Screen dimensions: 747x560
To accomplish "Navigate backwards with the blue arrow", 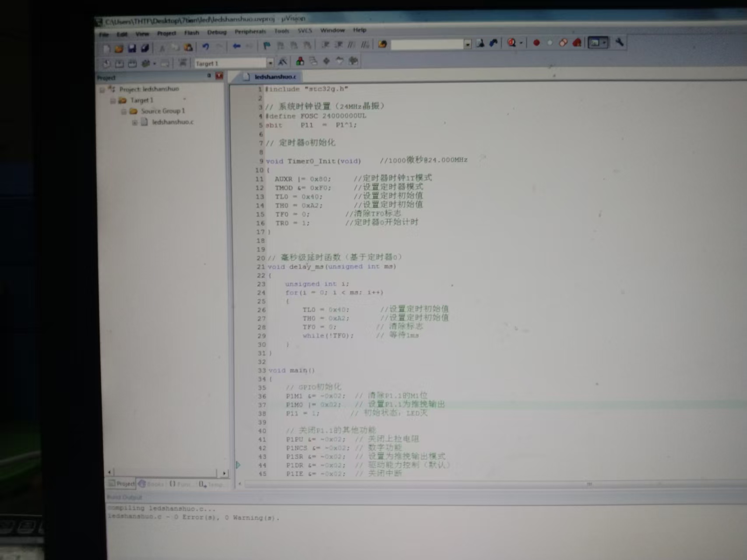I will [x=236, y=46].
